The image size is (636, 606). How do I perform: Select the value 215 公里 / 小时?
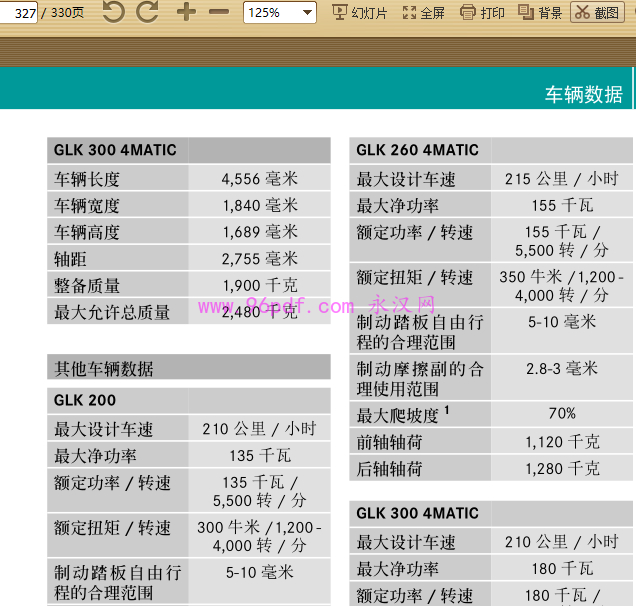click(x=562, y=179)
